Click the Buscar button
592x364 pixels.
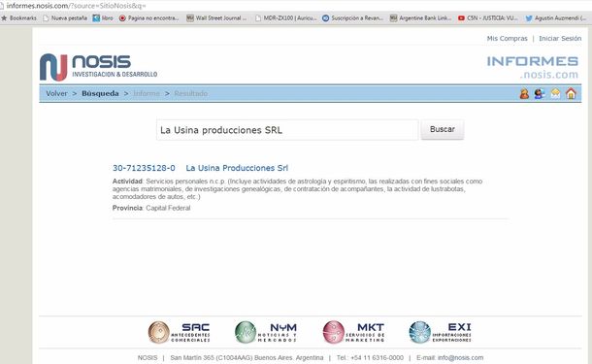(x=443, y=129)
